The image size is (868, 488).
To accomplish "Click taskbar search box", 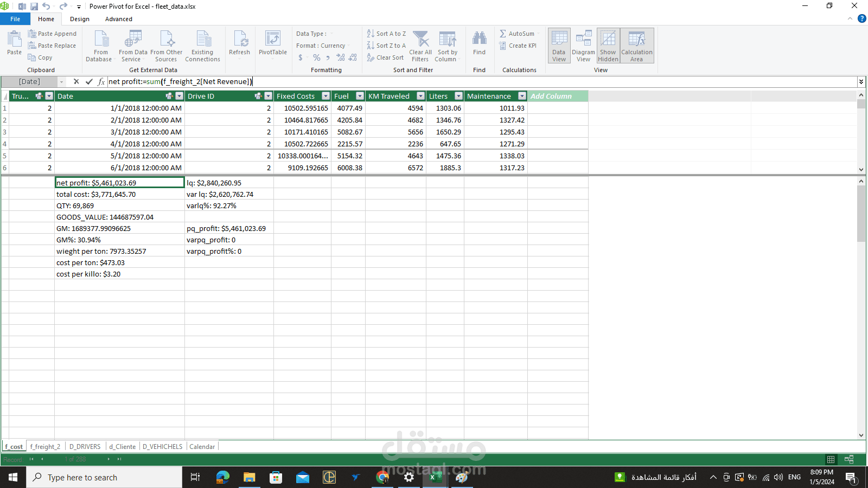I will click(x=104, y=477).
